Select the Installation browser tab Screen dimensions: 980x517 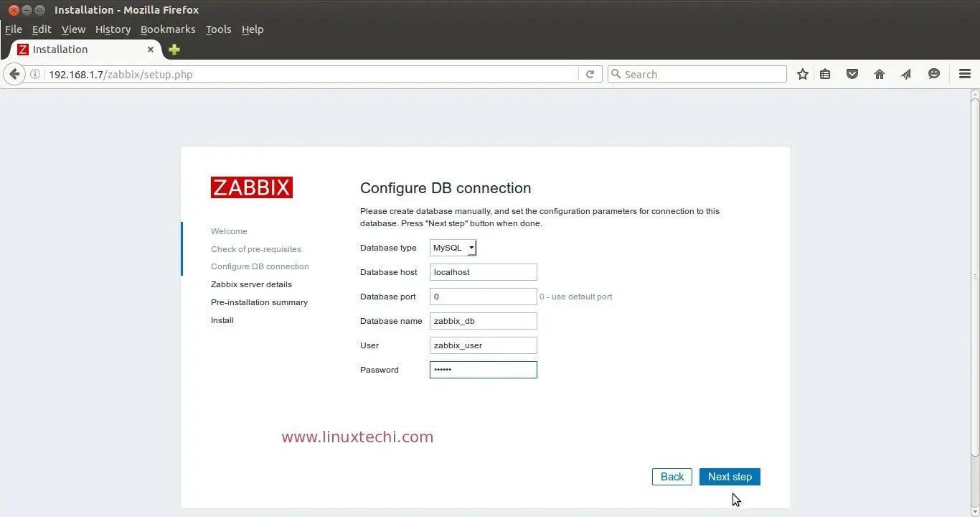tap(85, 50)
